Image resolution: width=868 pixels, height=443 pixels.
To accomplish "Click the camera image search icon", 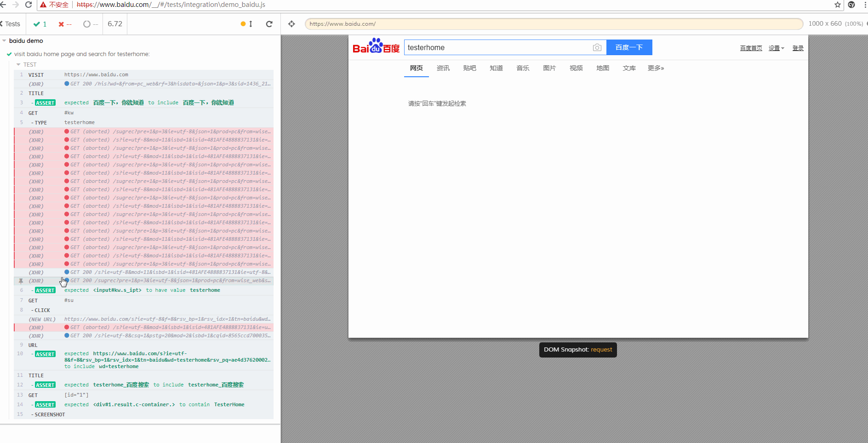I will click(597, 47).
